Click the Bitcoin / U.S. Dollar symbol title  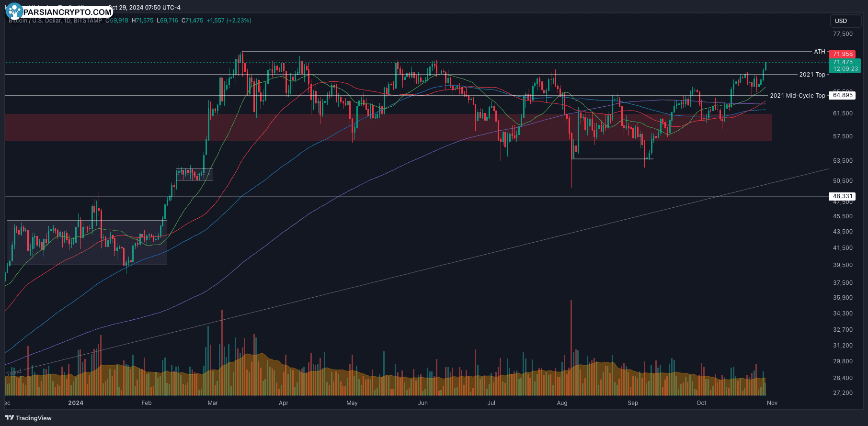[x=55, y=21]
